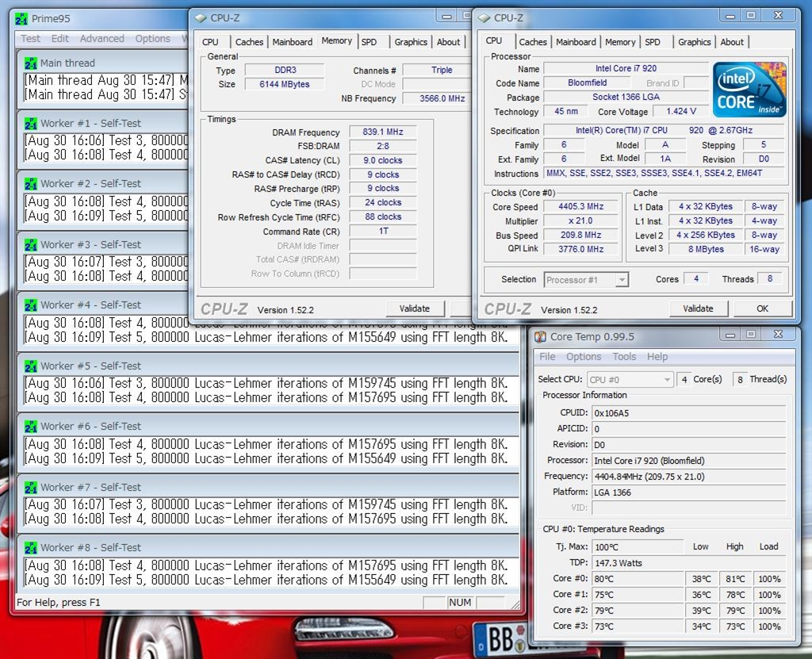Open the Edit menu in Prime95
Screen dimensions: 812x659
pyautogui.click(x=60, y=39)
